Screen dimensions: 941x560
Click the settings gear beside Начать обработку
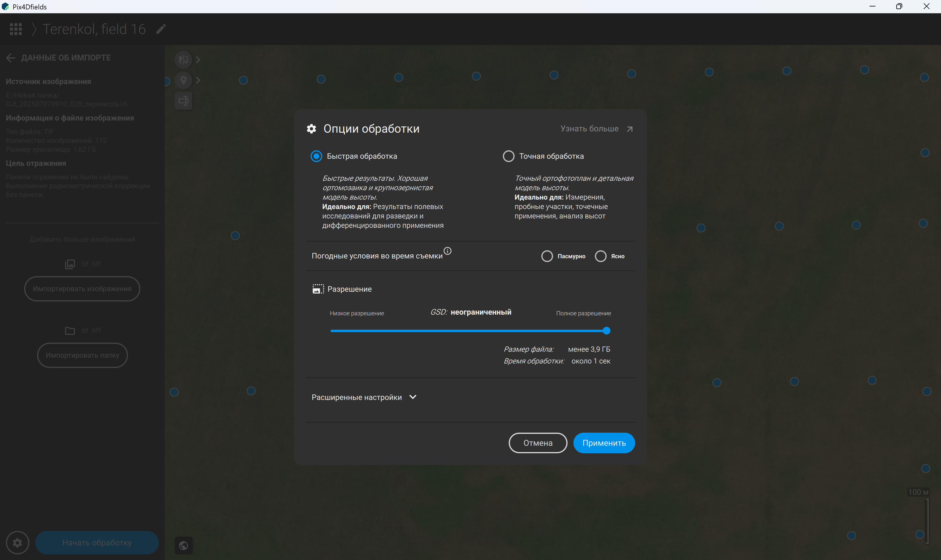[x=17, y=543]
